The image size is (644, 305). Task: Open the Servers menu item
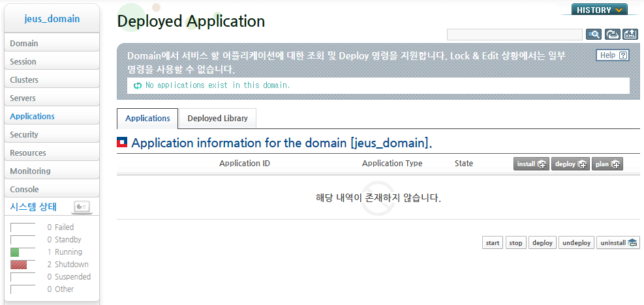pos(52,98)
